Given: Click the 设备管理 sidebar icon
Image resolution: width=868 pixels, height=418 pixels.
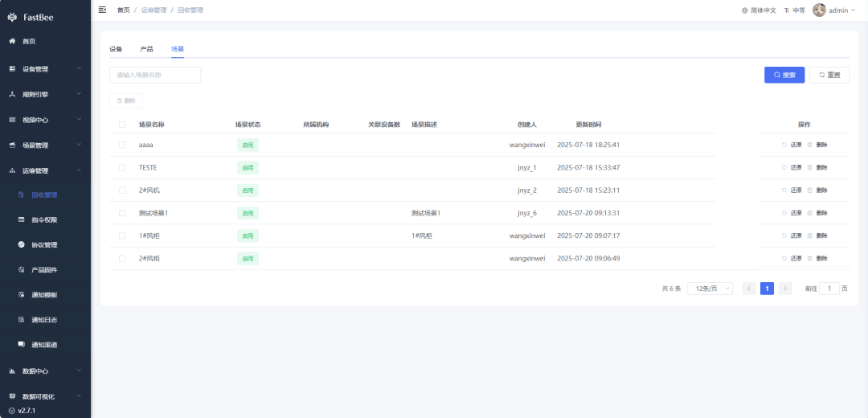Looking at the screenshot, I should (12, 68).
